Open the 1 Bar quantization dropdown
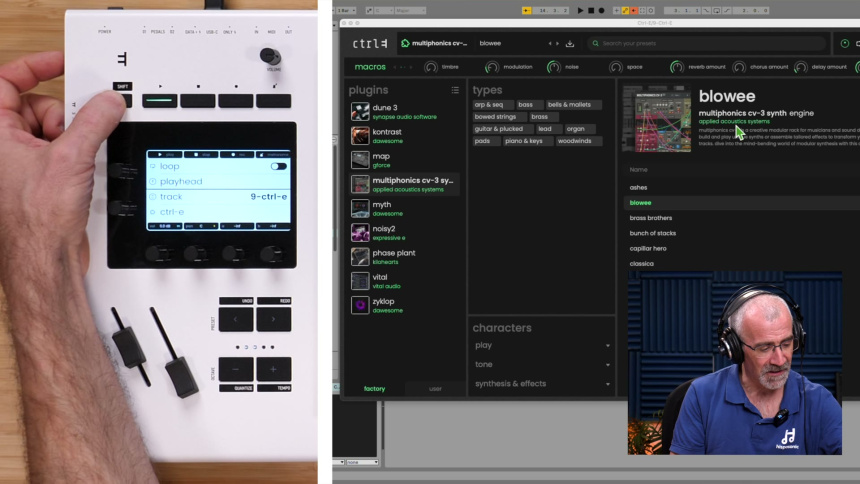 (x=347, y=10)
